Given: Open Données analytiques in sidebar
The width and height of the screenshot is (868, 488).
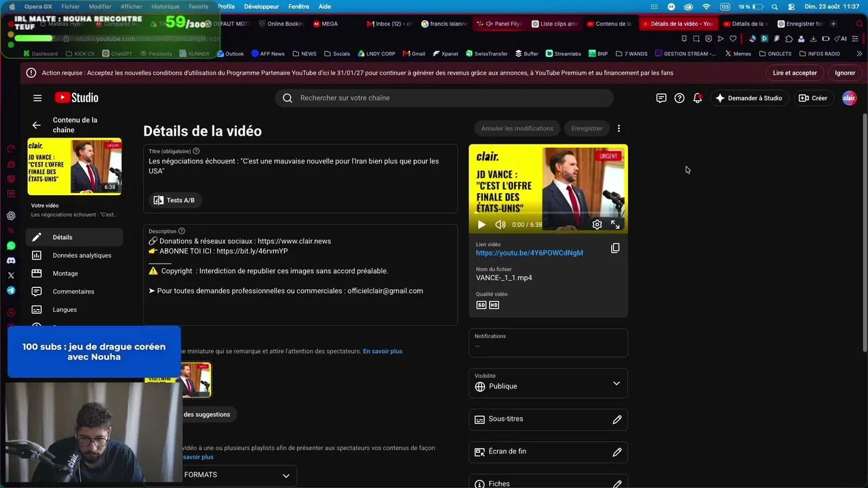Looking at the screenshot, I should click(x=75, y=256).
